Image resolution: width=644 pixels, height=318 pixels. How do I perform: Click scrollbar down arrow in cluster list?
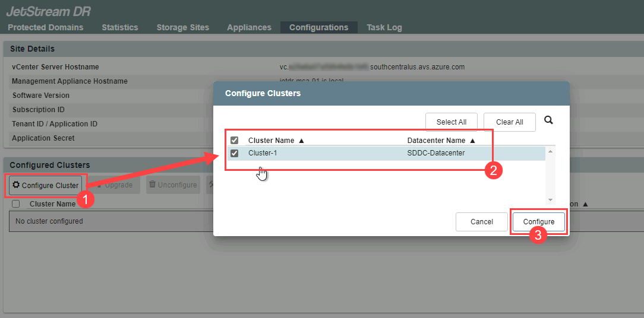550,200
